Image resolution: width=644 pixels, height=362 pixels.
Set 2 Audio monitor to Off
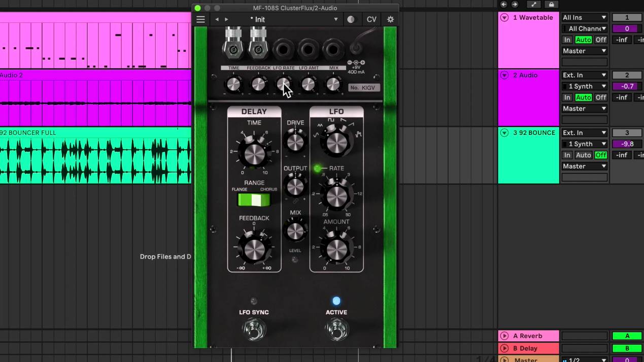pyautogui.click(x=601, y=97)
